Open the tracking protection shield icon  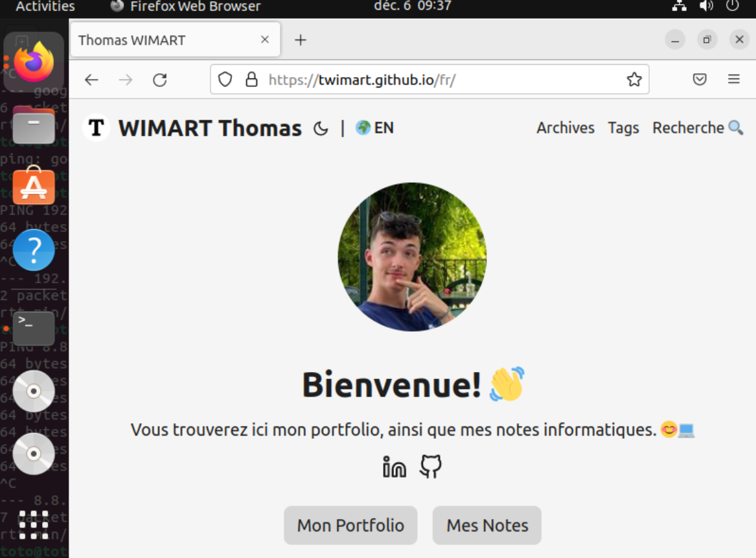point(225,79)
